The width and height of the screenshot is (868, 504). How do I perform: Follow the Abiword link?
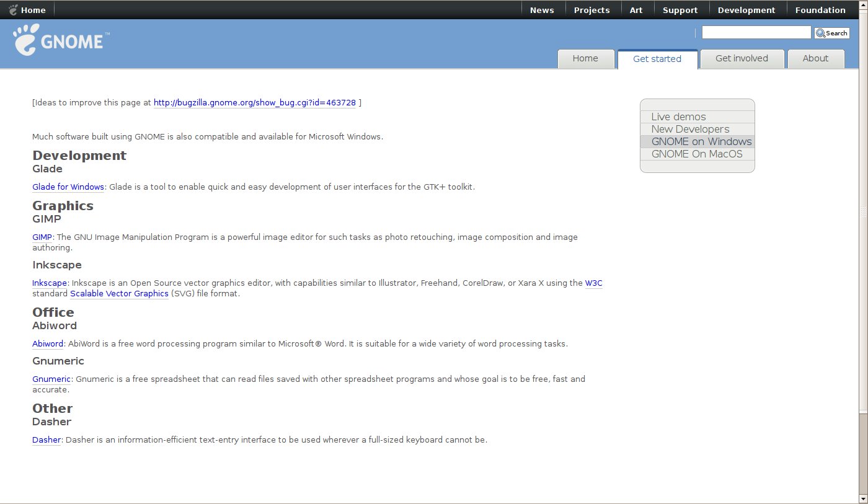click(48, 344)
